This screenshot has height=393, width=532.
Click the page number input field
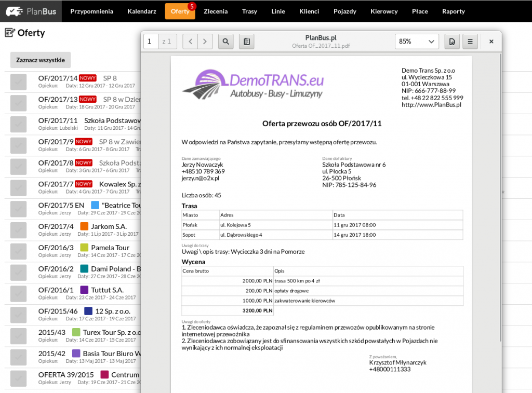click(x=151, y=42)
